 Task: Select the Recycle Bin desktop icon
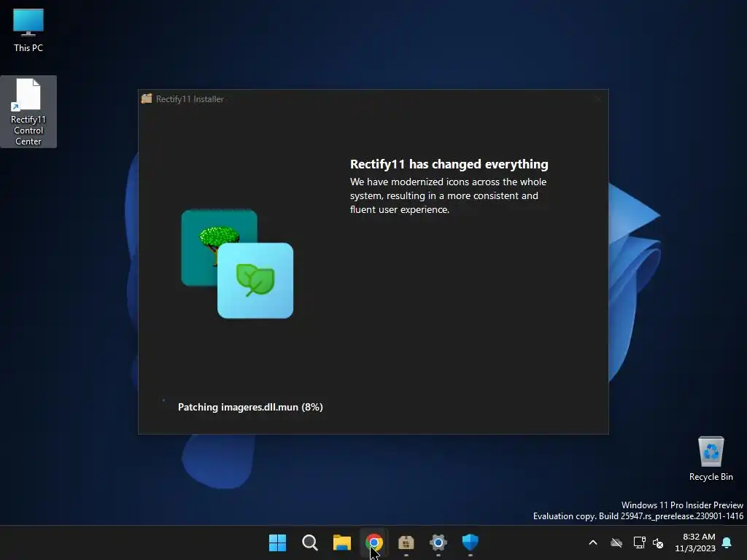click(x=711, y=459)
